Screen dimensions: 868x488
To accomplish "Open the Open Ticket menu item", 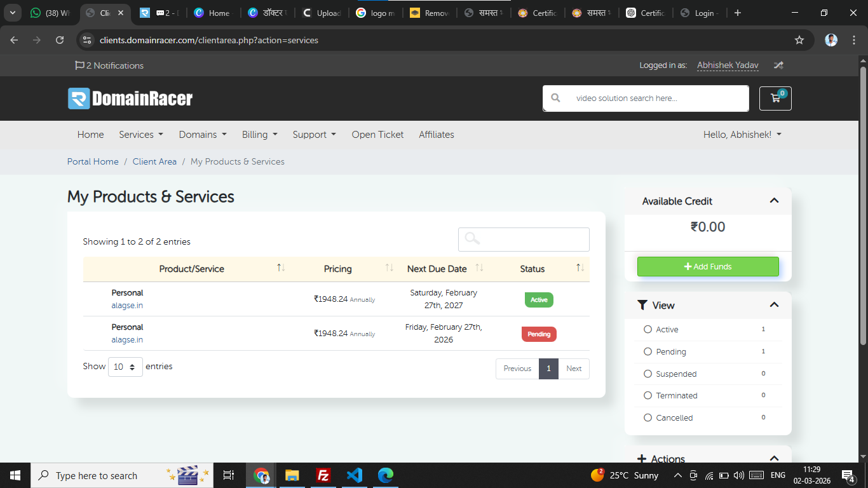I will (377, 135).
